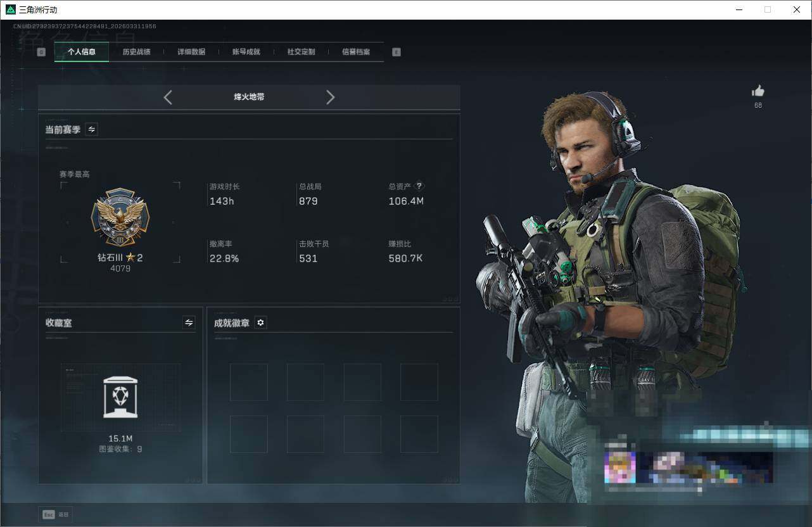Click the swap icon in 收藏室 panel
This screenshot has height=527, width=812.
click(189, 322)
